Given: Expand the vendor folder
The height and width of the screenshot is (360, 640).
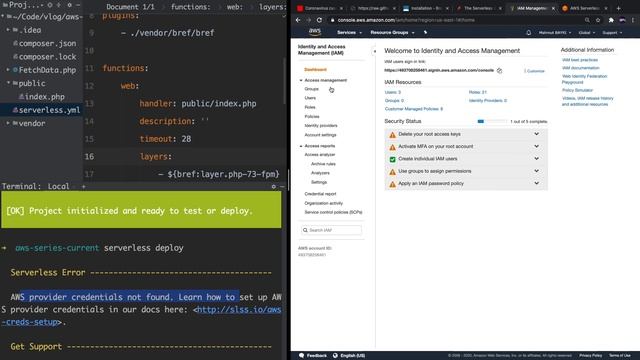Looking at the screenshot, I should coord(8,123).
